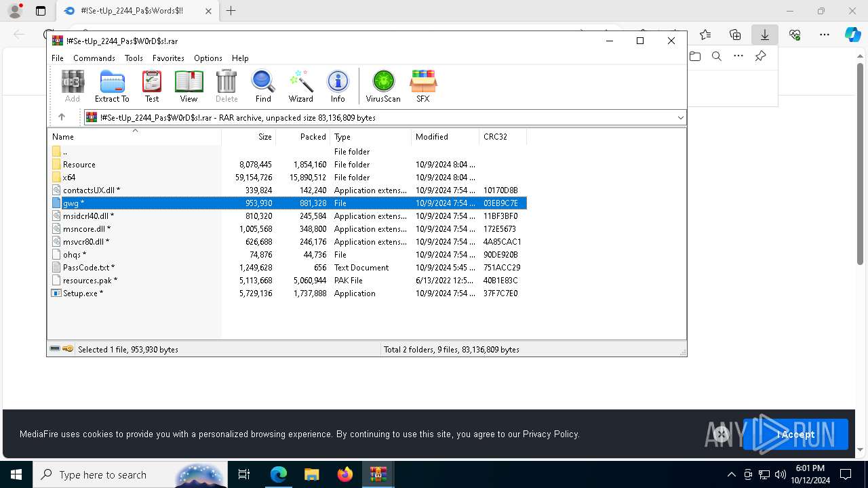This screenshot has height=488, width=868.
Task: Sort by Type column header
Action: [371, 137]
